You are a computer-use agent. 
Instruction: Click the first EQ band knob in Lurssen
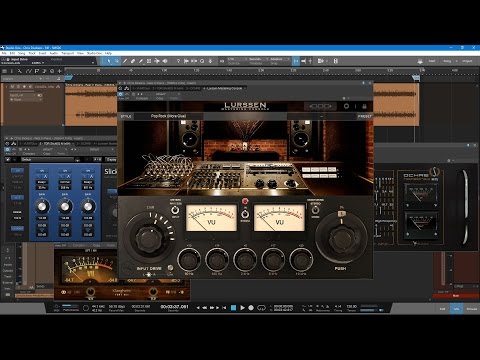coord(189,259)
